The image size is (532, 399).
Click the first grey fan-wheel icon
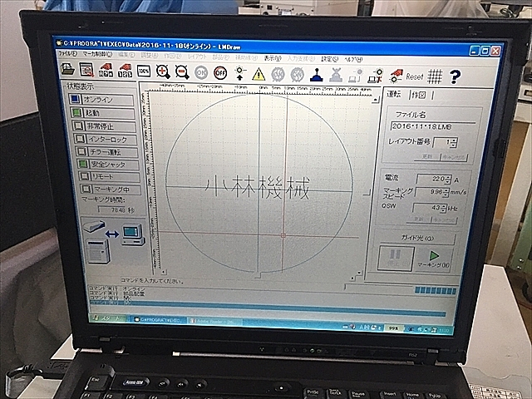(278, 74)
